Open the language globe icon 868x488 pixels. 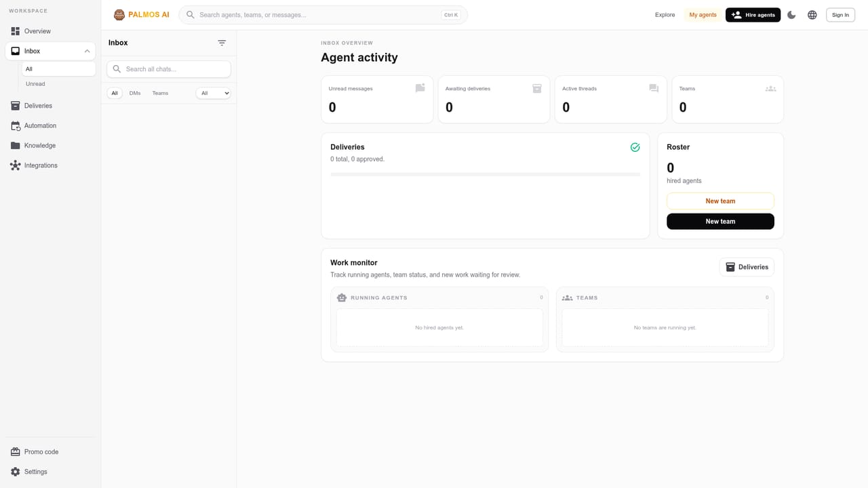[x=812, y=15]
